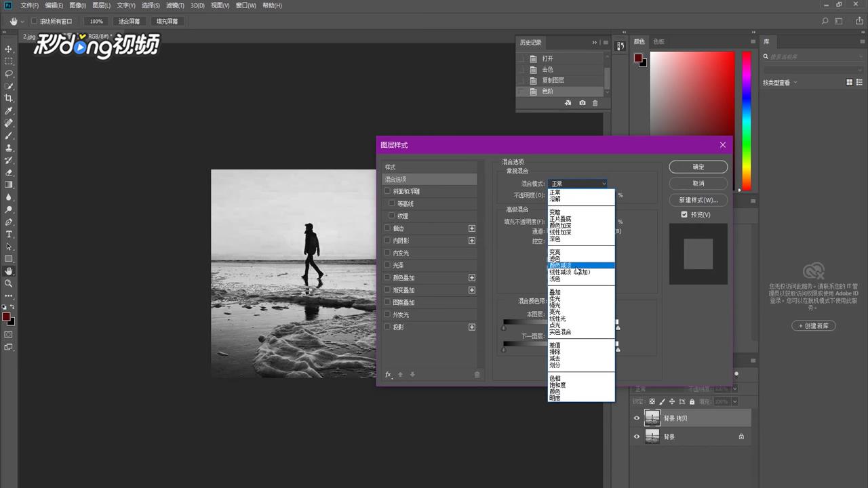The width and height of the screenshot is (868, 488).
Task: Toggle the 预览(V) checkbox
Action: point(684,215)
